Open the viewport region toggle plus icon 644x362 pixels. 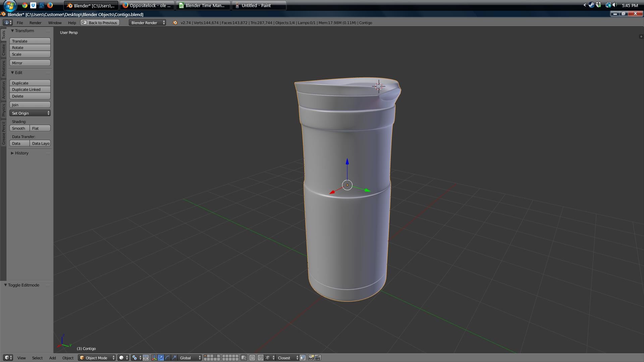click(641, 36)
